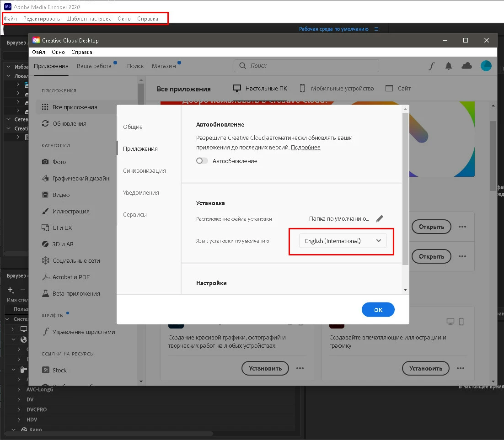Open notifications bell in Creative Cloud

449,66
